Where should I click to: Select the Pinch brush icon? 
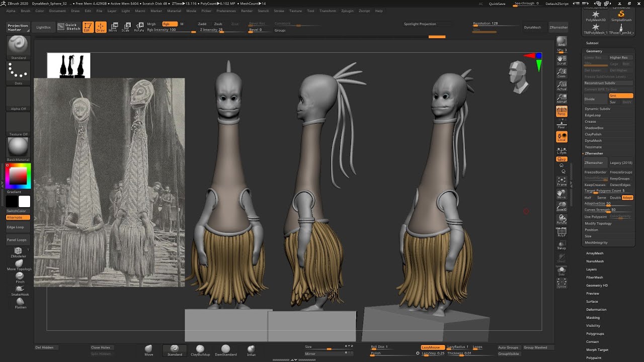pyautogui.click(x=20, y=277)
